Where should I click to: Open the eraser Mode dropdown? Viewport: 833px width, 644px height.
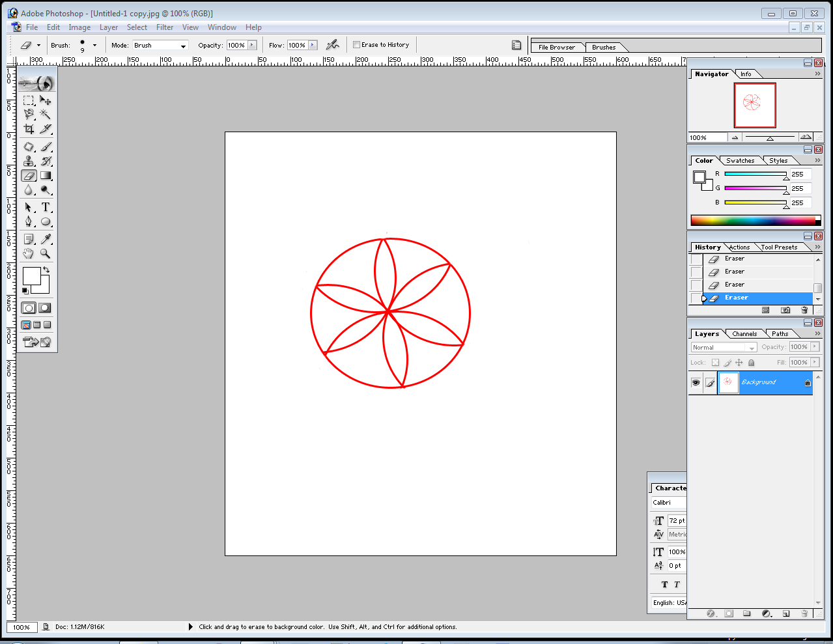tap(183, 46)
